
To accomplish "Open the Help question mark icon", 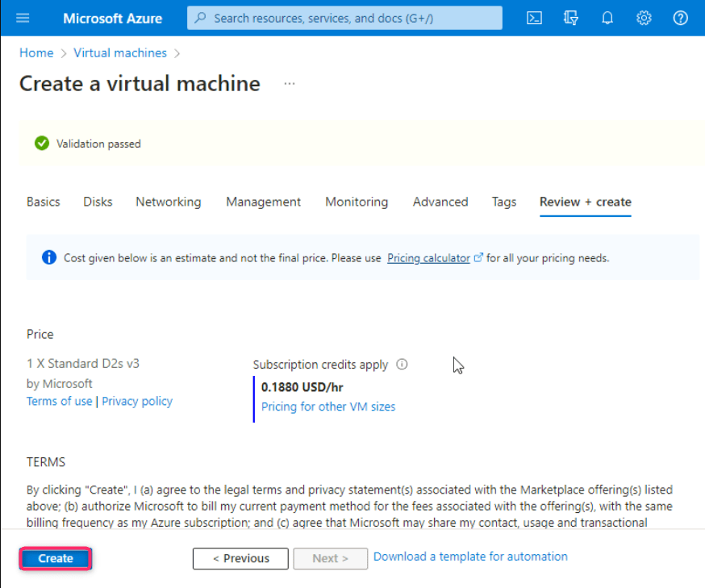I will pos(680,18).
